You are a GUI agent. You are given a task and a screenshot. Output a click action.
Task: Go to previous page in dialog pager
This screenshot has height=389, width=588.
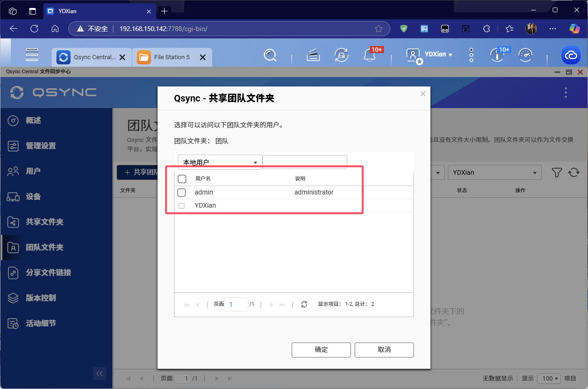pos(198,304)
